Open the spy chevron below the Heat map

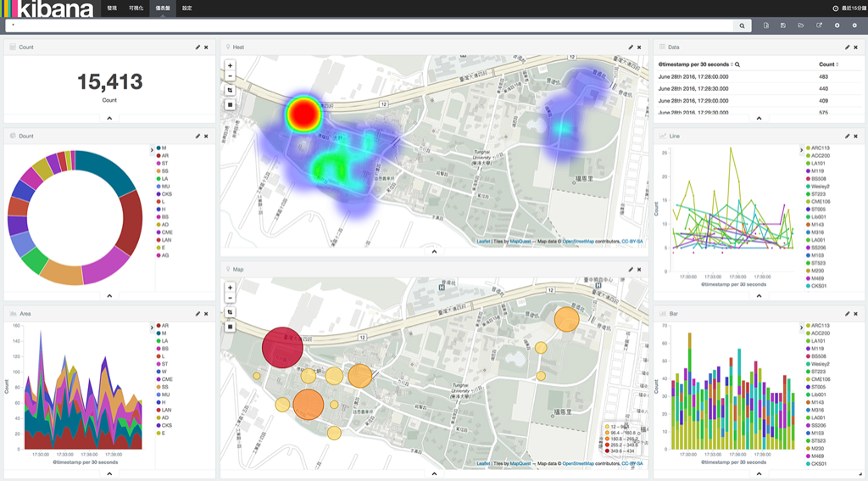[434, 251]
